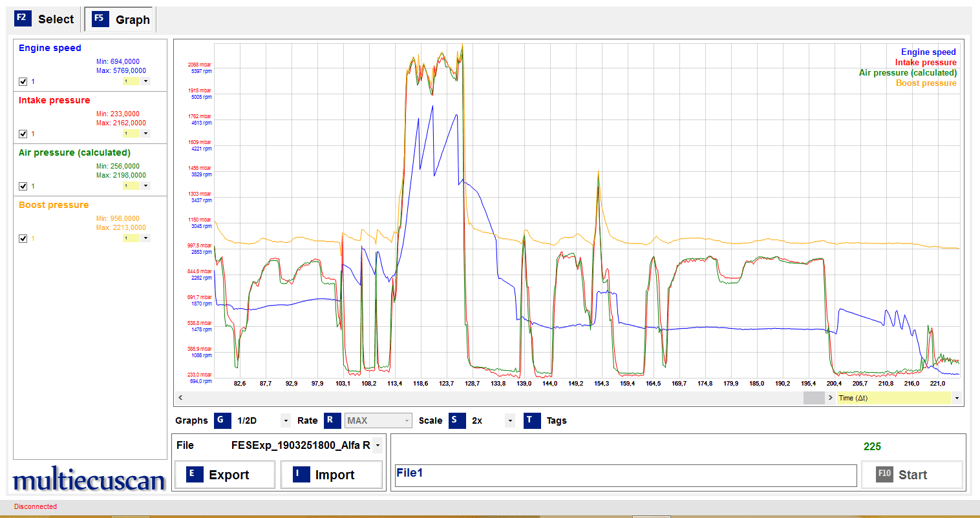The height and width of the screenshot is (518, 980).
Task: Uncheck the Engine speed checkbox
Action: 23,82
